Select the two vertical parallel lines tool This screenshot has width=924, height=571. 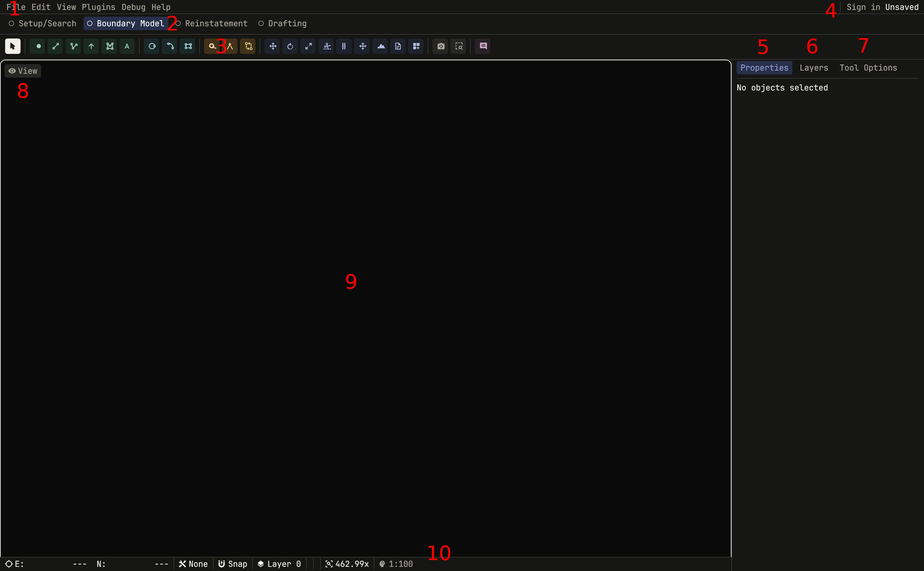344,46
